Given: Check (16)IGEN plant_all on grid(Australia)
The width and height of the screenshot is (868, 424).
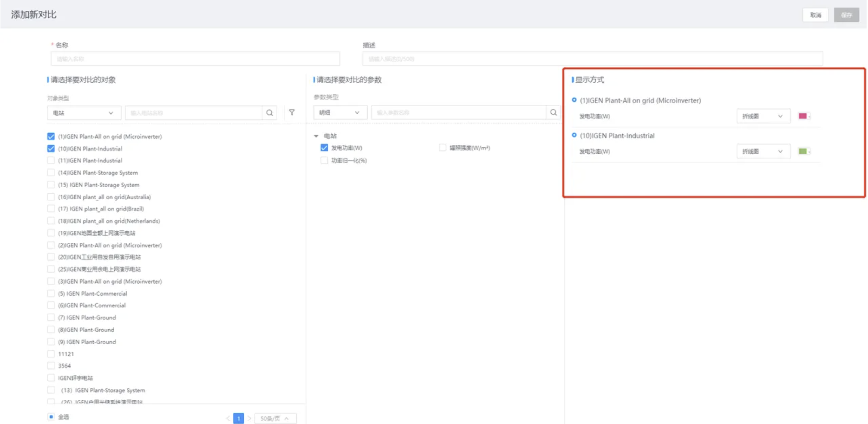Looking at the screenshot, I should coord(51,197).
